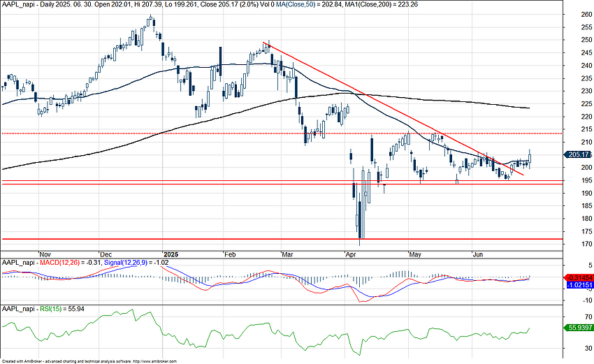This screenshot has height=364, width=594.
Task: Click the 180 price axis label
Action: pyautogui.click(x=586, y=219)
